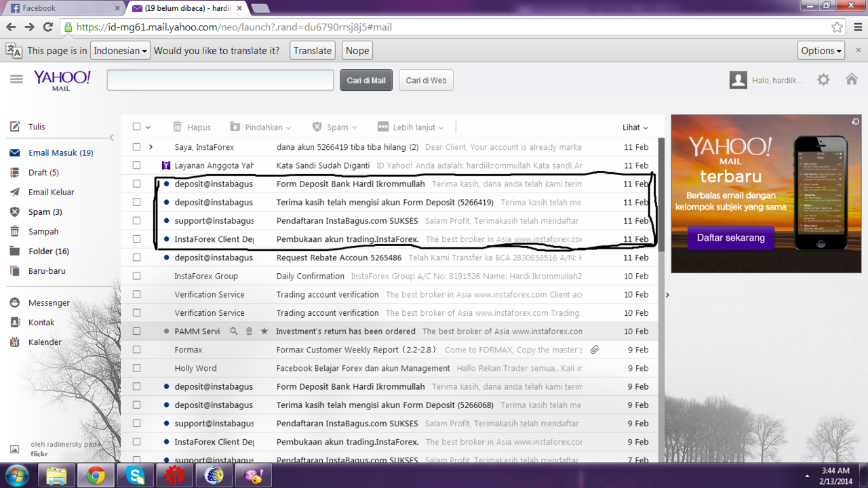Viewport: 868px width, 488px height.
Task: Click the Yahoo Mail logo
Action: click(62, 79)
